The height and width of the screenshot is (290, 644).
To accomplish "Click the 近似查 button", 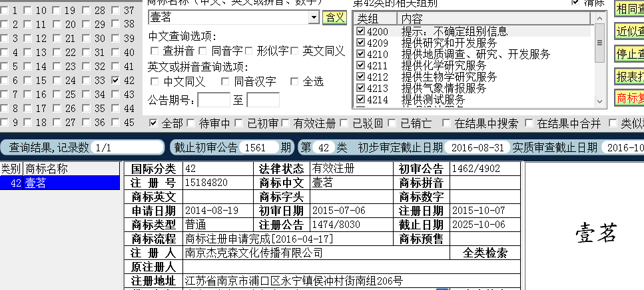I will coord(629,31).
